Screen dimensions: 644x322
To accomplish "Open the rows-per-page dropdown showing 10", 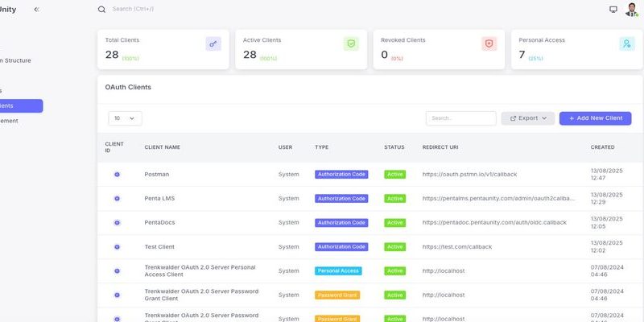I will point(125,118).
